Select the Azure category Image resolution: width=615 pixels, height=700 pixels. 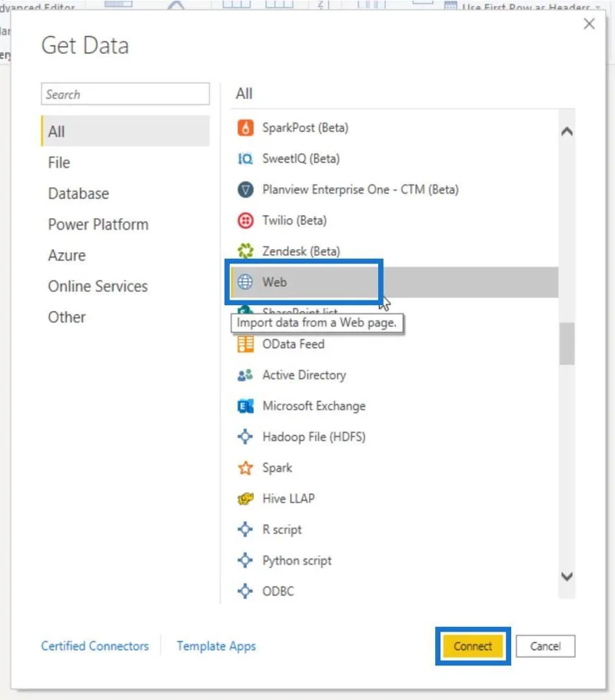pyautogui.click(x=67, y=255)
